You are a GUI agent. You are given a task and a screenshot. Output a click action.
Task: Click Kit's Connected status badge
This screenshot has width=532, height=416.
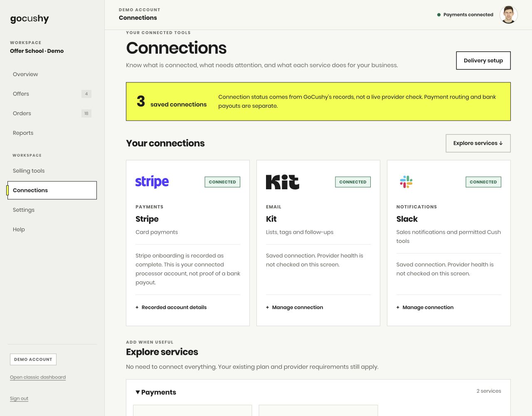click(x=353, y=182)
